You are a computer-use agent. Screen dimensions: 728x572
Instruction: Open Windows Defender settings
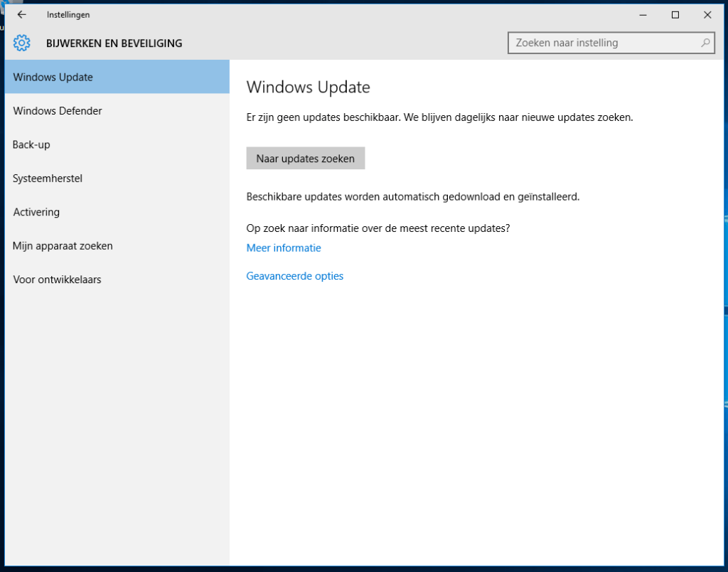[x=117, y=110]
